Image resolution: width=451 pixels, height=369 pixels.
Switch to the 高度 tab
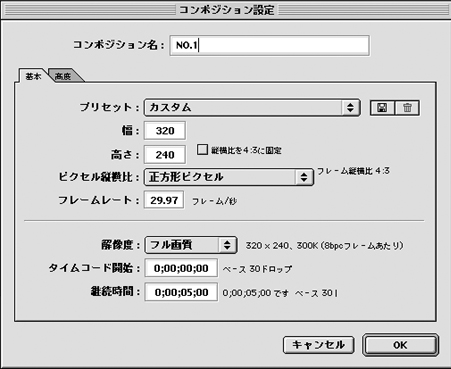coord(63,76)
